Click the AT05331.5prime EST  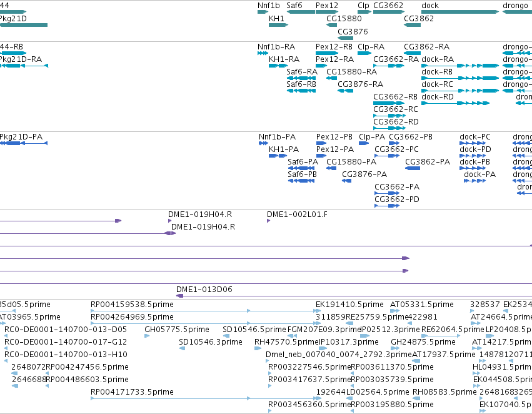click(394, 311)
